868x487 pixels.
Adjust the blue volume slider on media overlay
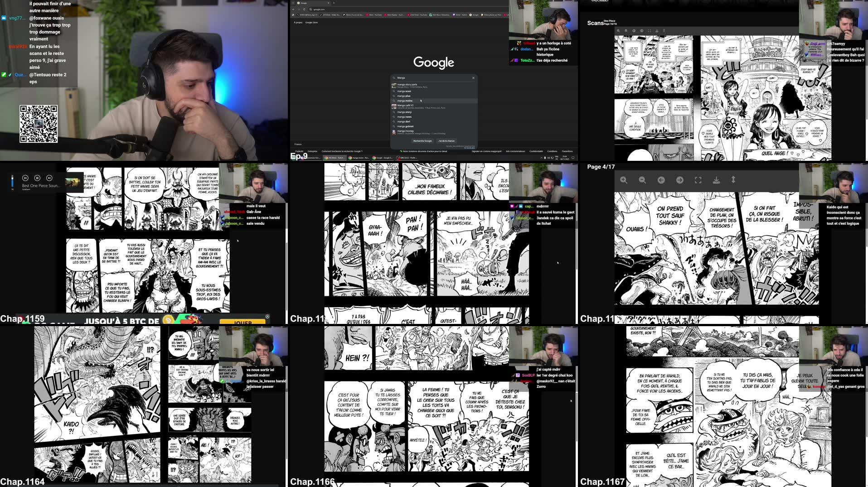[x=12, y=181]
